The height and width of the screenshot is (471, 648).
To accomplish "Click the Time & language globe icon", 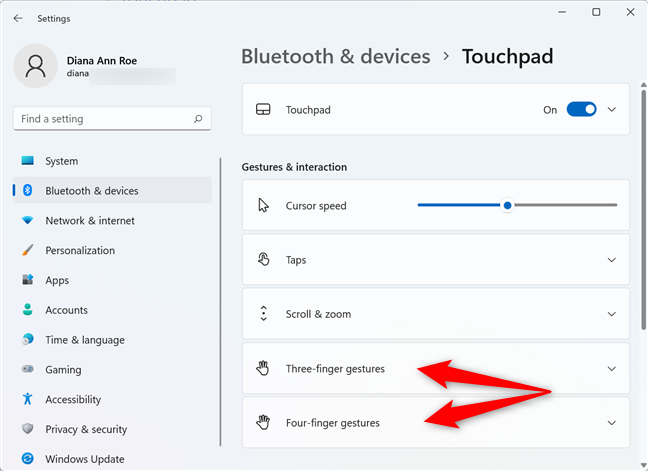I will tap(28, 339).
